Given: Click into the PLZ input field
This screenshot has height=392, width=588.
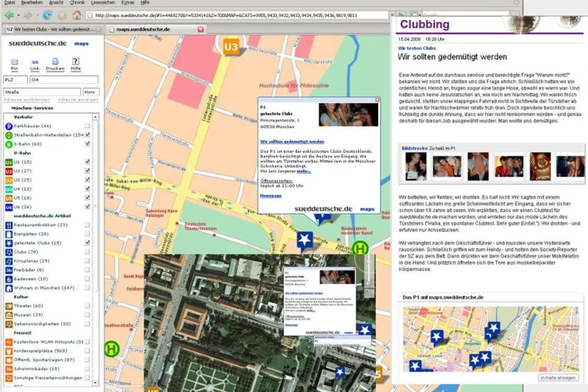Looking at the screenshot, I should (x=15, y=79).
